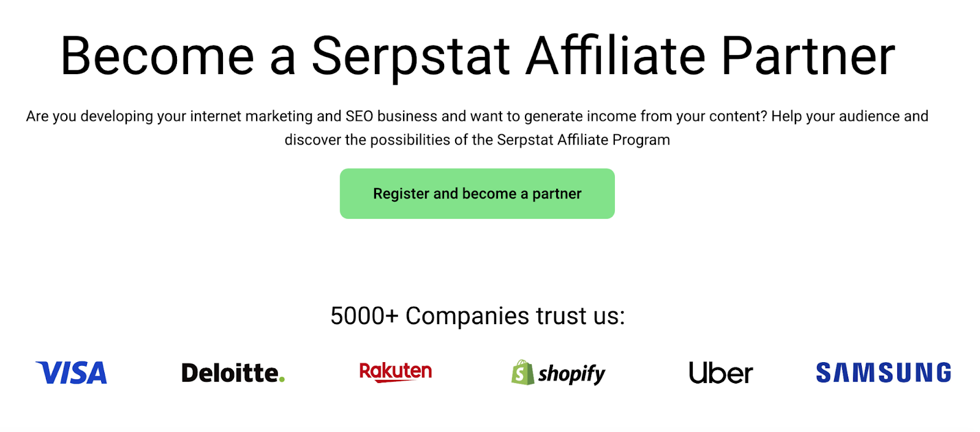Click the Rakuten logo
This screenshot has height=432, width=980.
pyautogui.click(x=395, y=370)
